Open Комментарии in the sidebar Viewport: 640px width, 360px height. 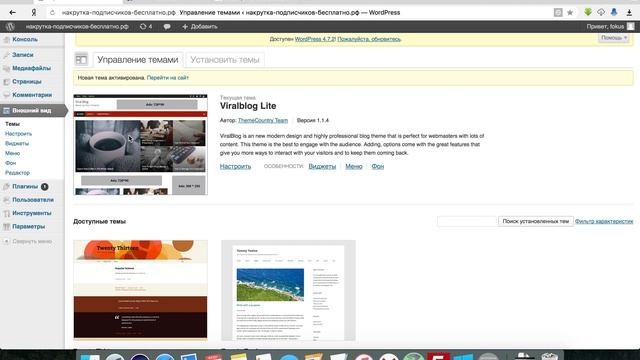pyautogui.click(x=32, y=95)
